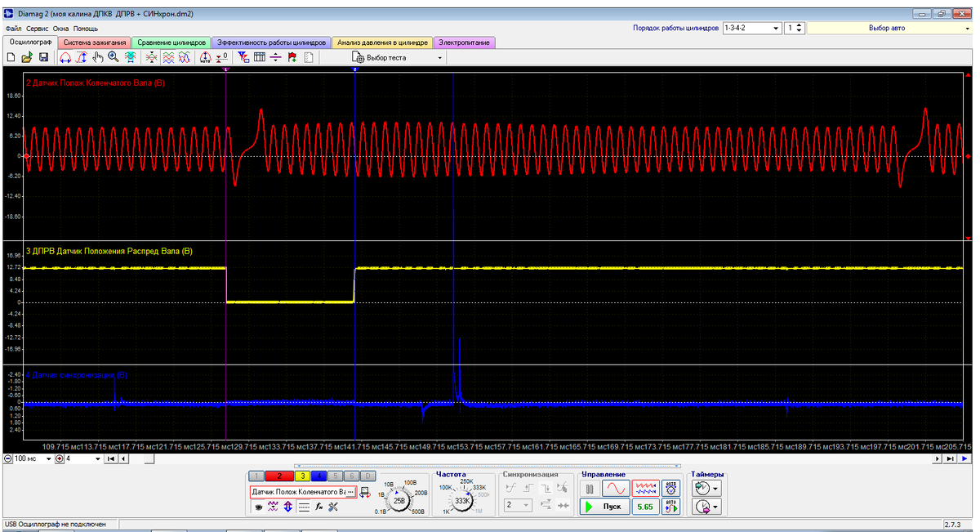
Task: Select the single sine-wave display mode
Action: 616,488
